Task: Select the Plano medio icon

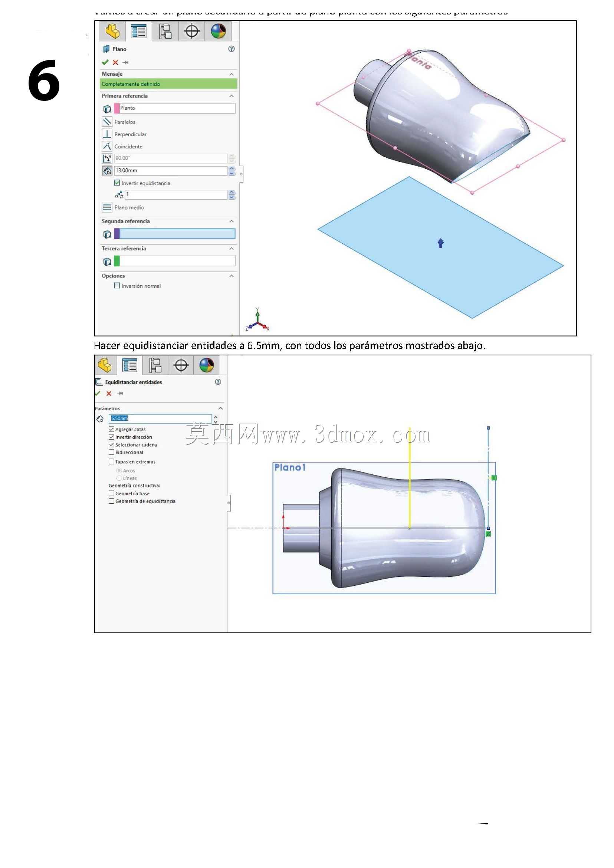Action: click(107, 207)
